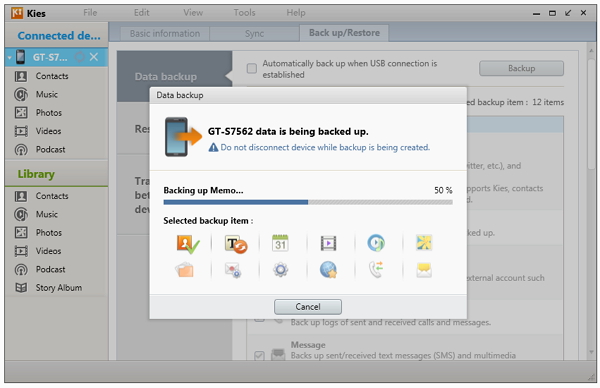Image resolution: width=600 pixels, height=388 pixels.
Task: Select the Contacts backup item icon
Action: pos(188,244)
